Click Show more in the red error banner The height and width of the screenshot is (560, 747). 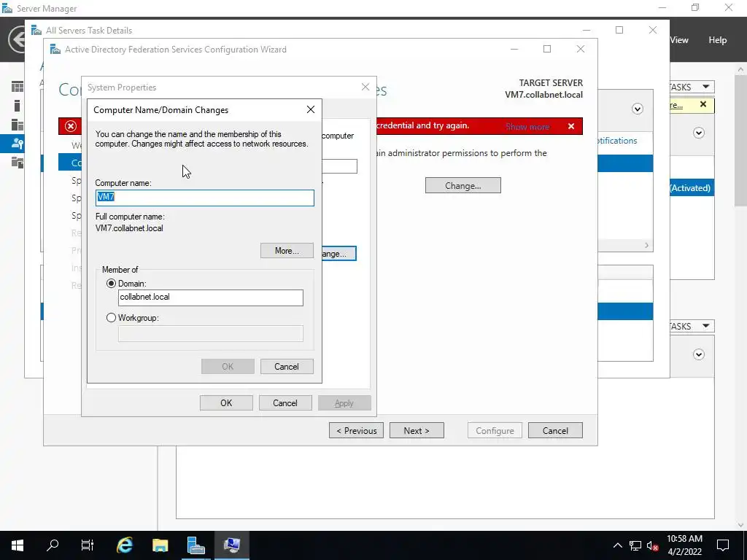tap(527, 127)
